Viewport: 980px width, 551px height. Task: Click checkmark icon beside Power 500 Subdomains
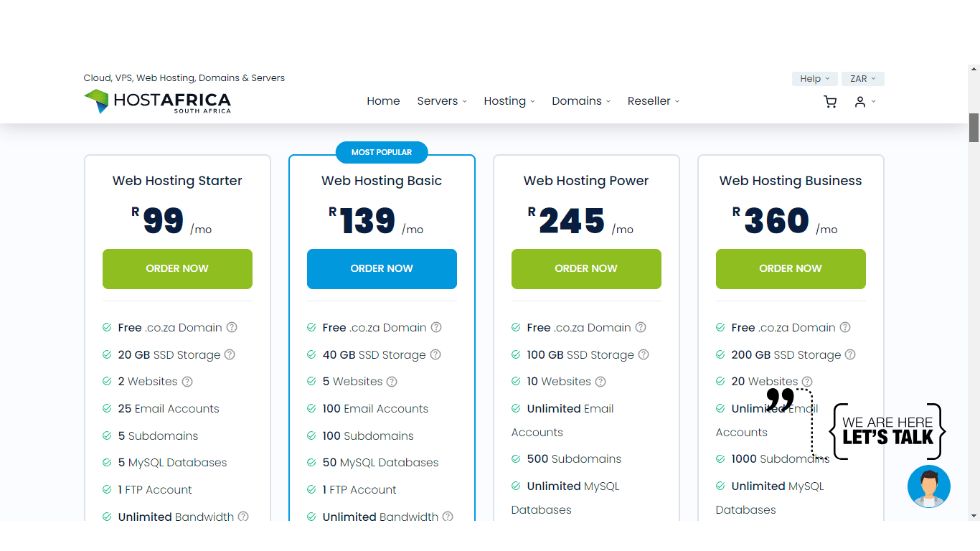[516, 458]
